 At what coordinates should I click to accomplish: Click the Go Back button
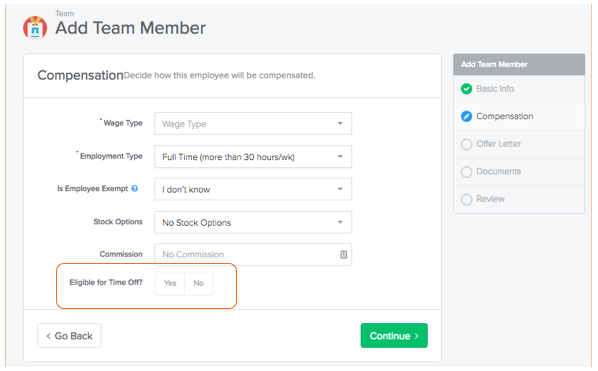coord(69,336)
